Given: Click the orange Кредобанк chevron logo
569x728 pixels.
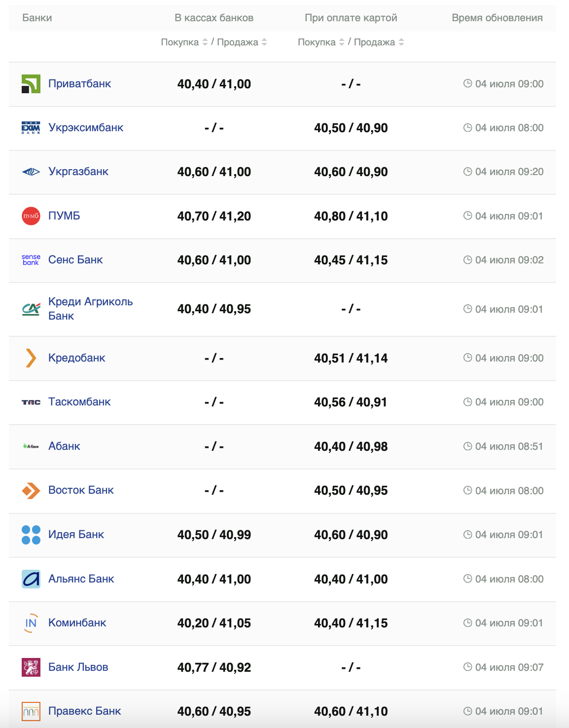Looking at the screenshot, I should pos(31,358).
